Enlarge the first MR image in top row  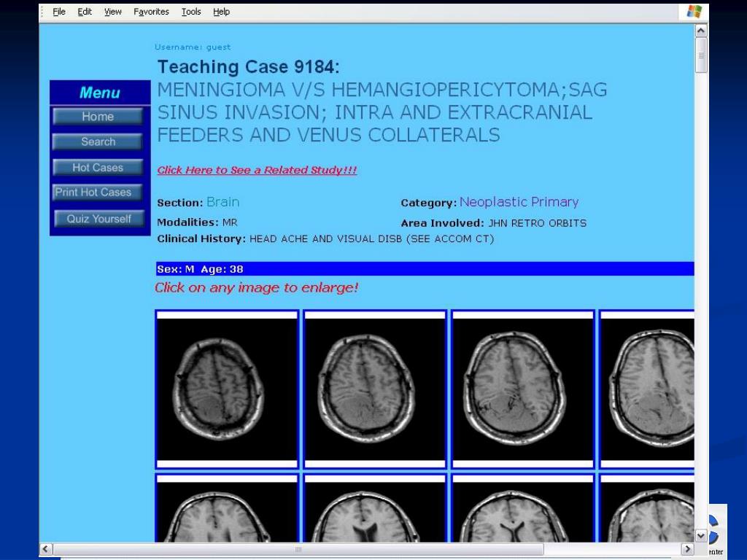pyautogui.click(x=228, y=389)
